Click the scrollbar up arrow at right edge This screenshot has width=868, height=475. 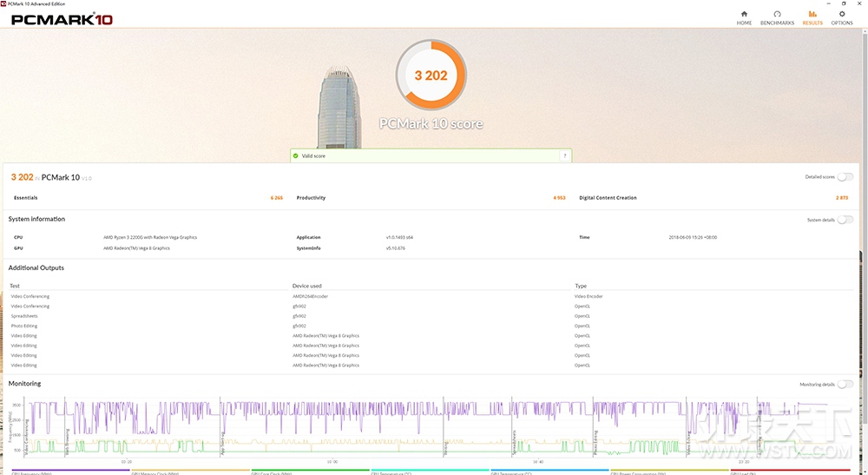(865, 32)
